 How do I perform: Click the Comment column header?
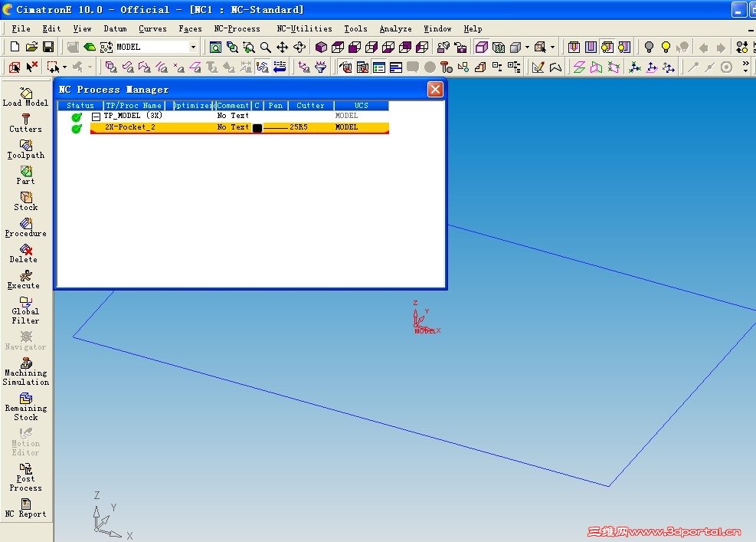tap(233, 105)
